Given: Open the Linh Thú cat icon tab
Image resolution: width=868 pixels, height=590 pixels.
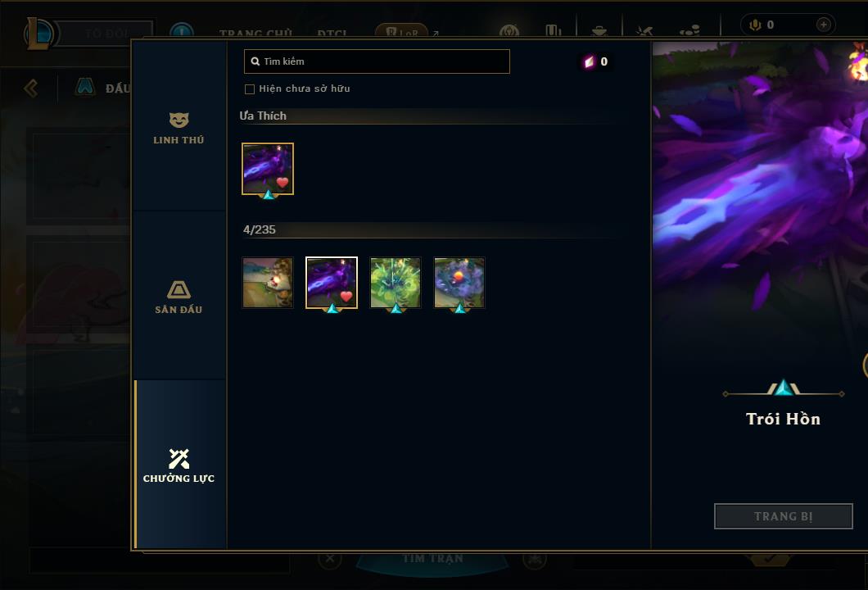Looking at the screenshot, I should (179, 128).
